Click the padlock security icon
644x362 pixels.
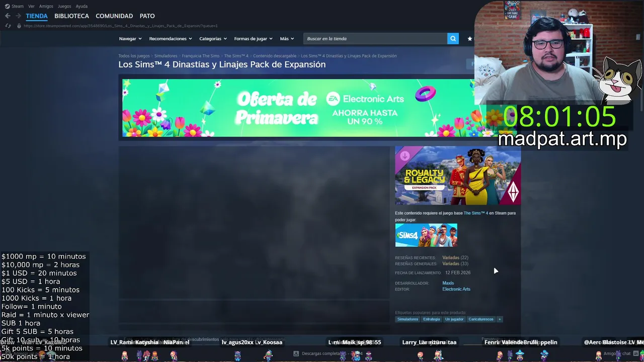click(19, 26)
